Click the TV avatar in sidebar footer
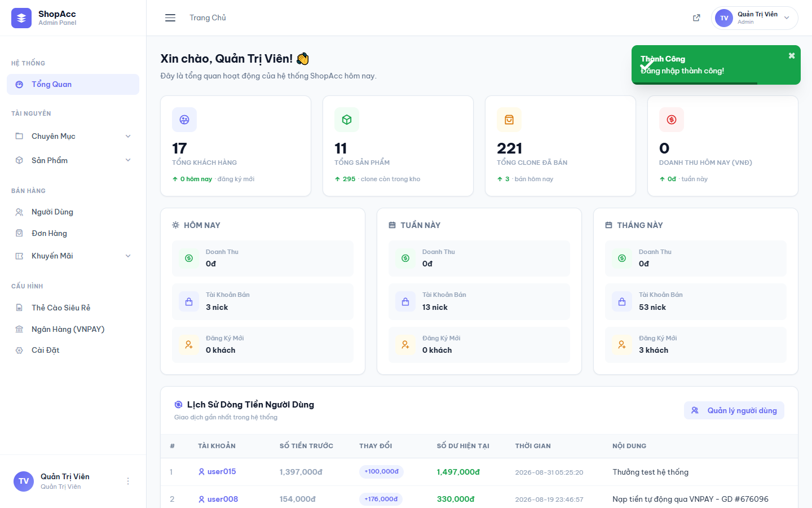The width and height of the screenshot is (812, 508). point(24,481)
